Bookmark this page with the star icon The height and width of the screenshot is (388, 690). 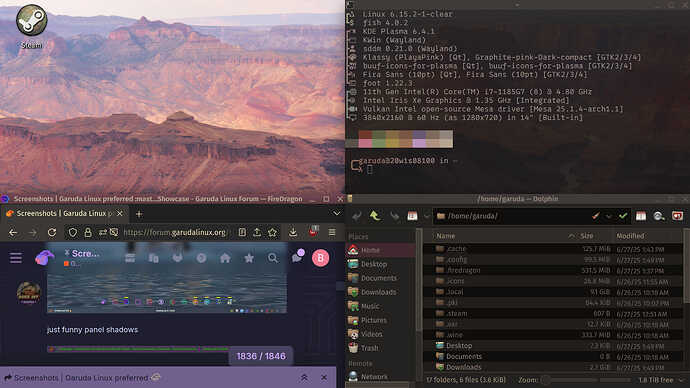point(273,232)
